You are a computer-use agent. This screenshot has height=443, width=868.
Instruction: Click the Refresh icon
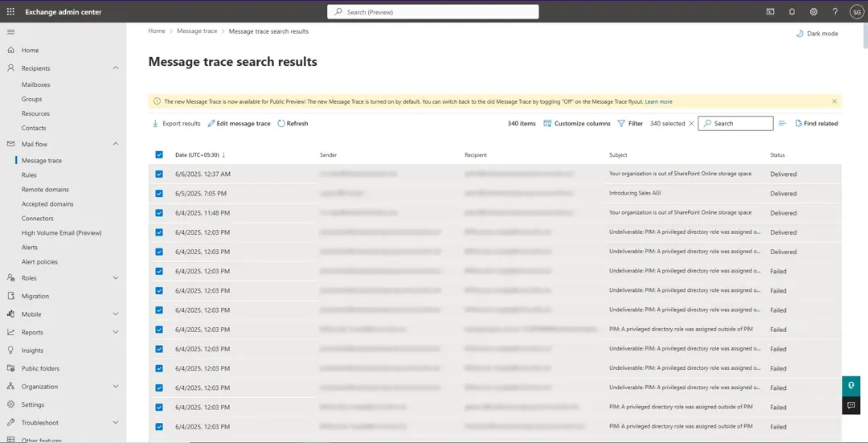(x=281, y=124)
